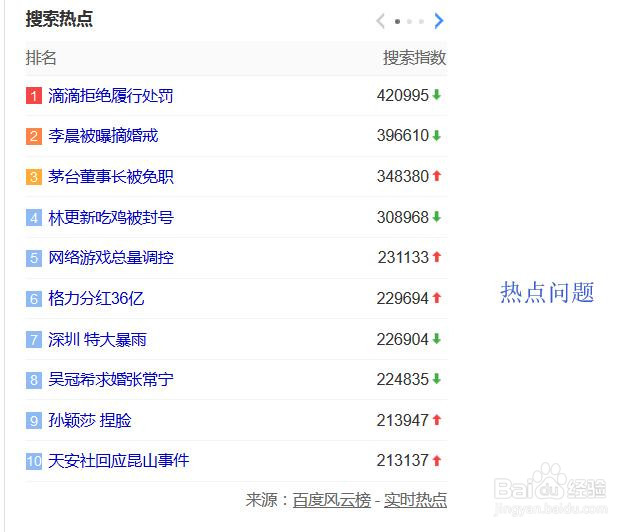Click the rank 8 badge
The width and height of the screenshot is (644, 532).
click(34, 380)
